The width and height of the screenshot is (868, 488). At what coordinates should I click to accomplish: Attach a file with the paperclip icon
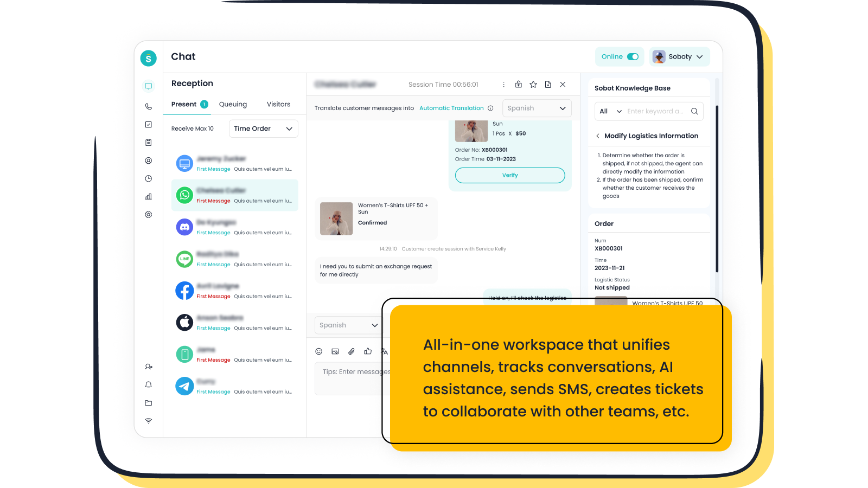[352, 351]
